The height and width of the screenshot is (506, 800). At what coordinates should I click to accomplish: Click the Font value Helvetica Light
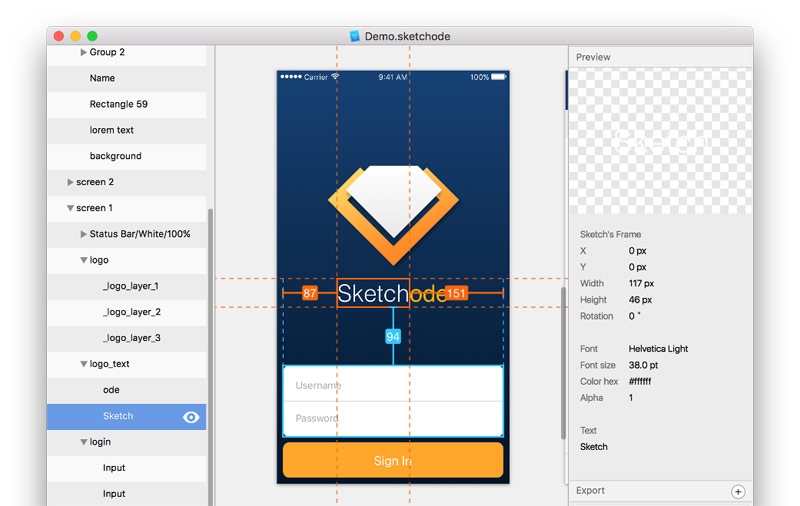pos(658,349)
